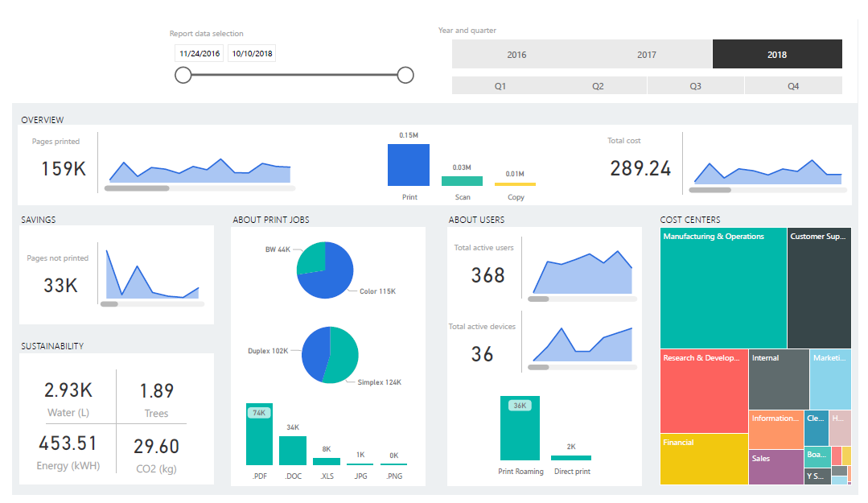The image size is (868, 503).
Task: Choose the Q4 quarter button
Action: [x=793, y=86]
